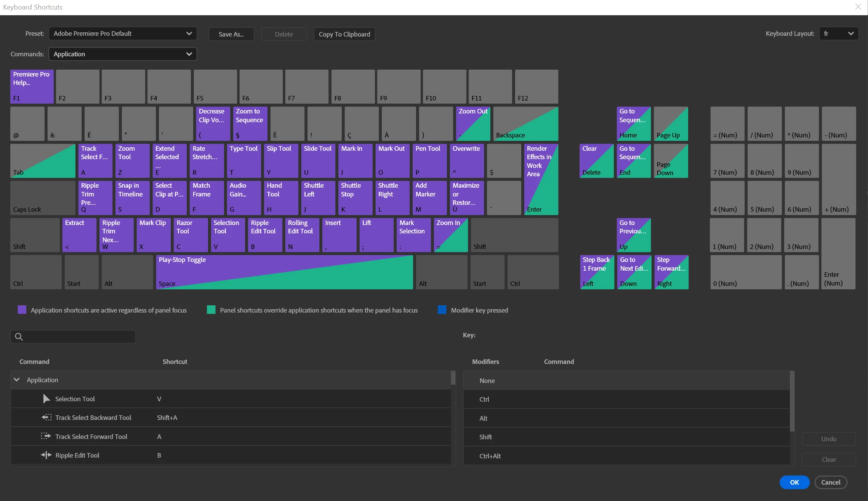Click the Selection Tool arrow icon
This screenshot has width=868, height=501.
pyautogui.click(x=46, y=399)
